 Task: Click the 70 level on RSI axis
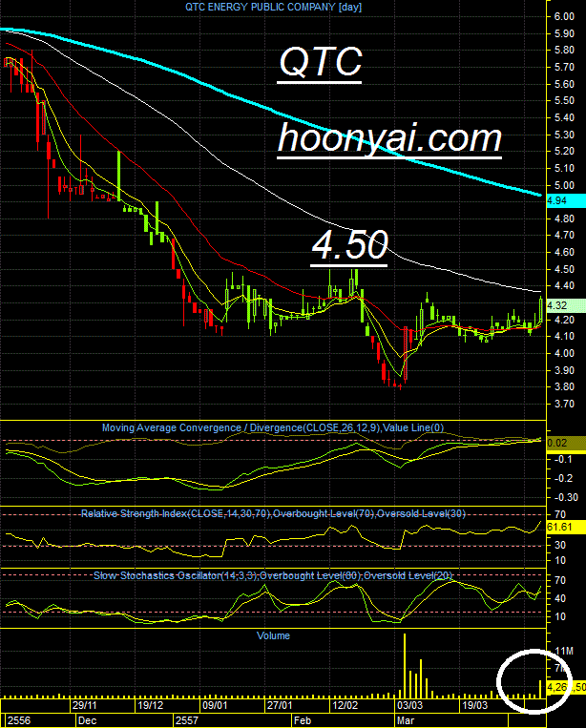pos(560,515)
